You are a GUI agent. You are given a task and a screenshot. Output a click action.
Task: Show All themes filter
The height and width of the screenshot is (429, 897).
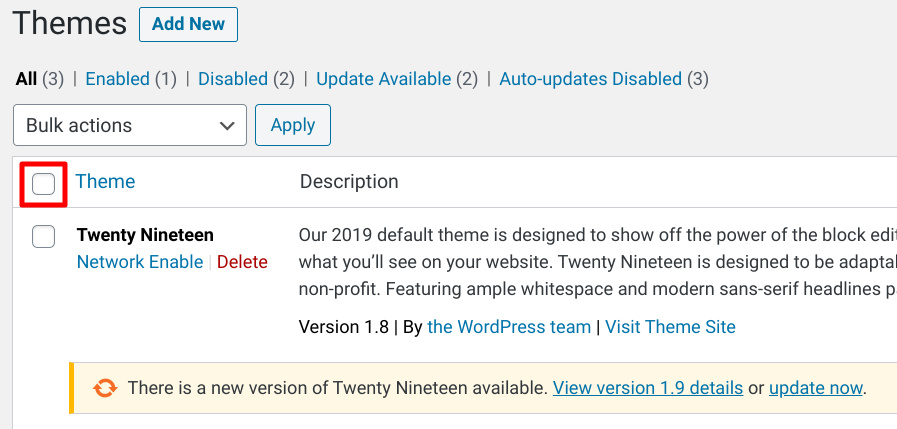[x=26, y=79]
